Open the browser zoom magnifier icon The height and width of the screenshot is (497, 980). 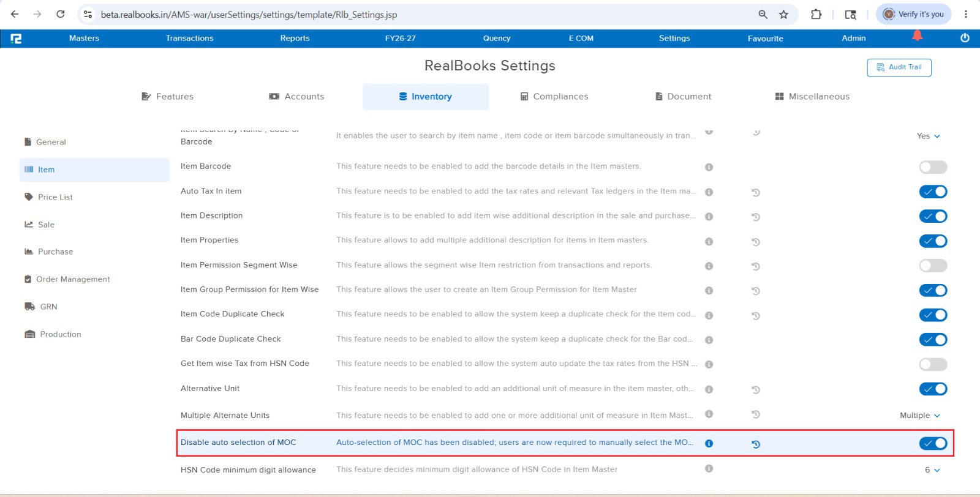[x=763, y=14]
